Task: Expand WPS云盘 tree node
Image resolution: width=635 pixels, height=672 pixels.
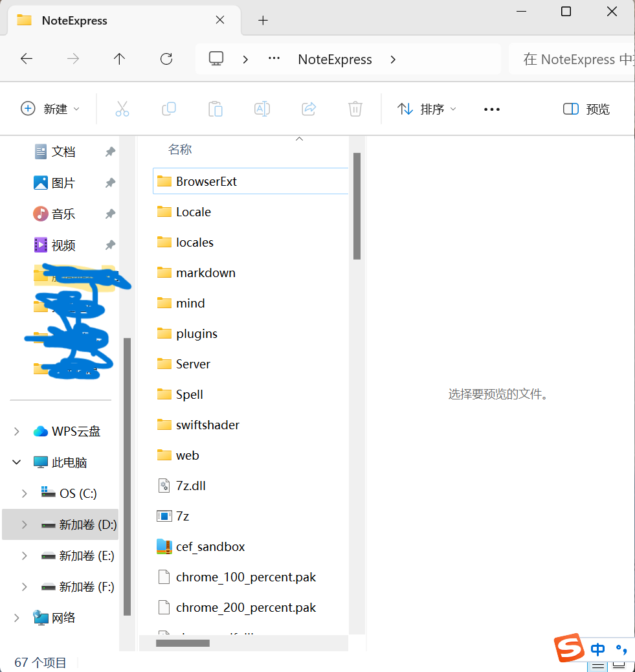Action: 16,431
